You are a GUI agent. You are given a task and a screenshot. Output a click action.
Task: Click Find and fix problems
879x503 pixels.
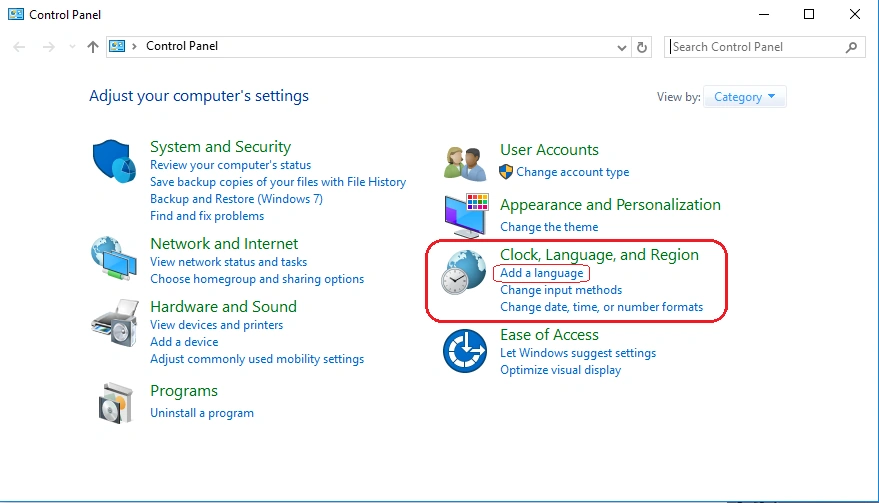pos(207,216)
